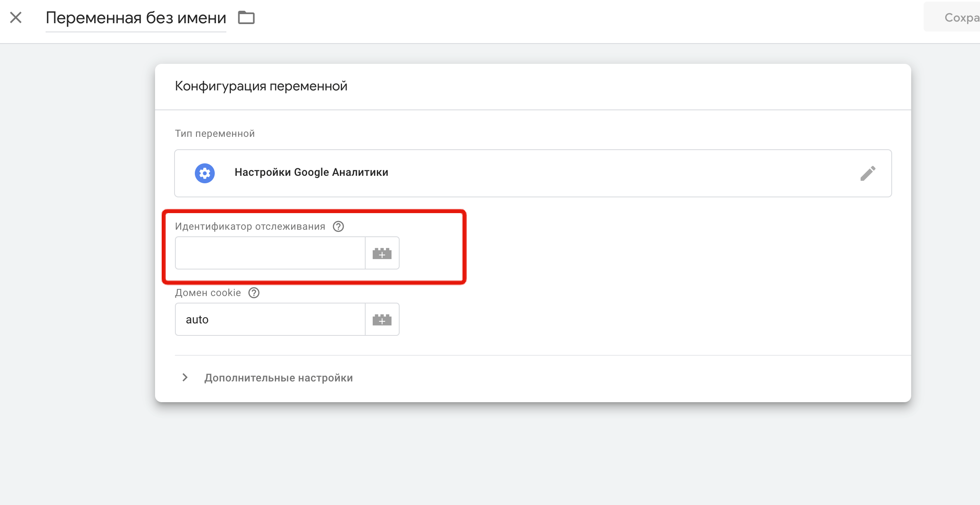The height and width of the screenshot is (505, 980).
Task: Click the folder icon beside the title
Action: click(246, 17)
